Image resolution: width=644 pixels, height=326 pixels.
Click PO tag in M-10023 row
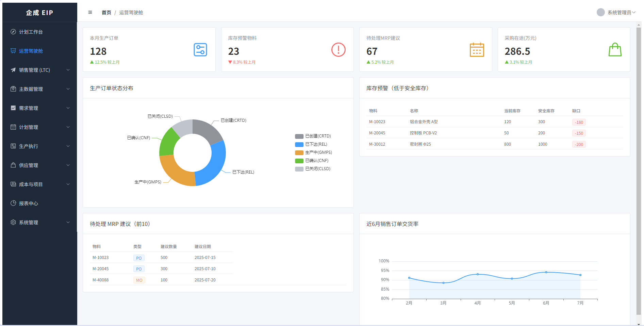tap(139, 258)
